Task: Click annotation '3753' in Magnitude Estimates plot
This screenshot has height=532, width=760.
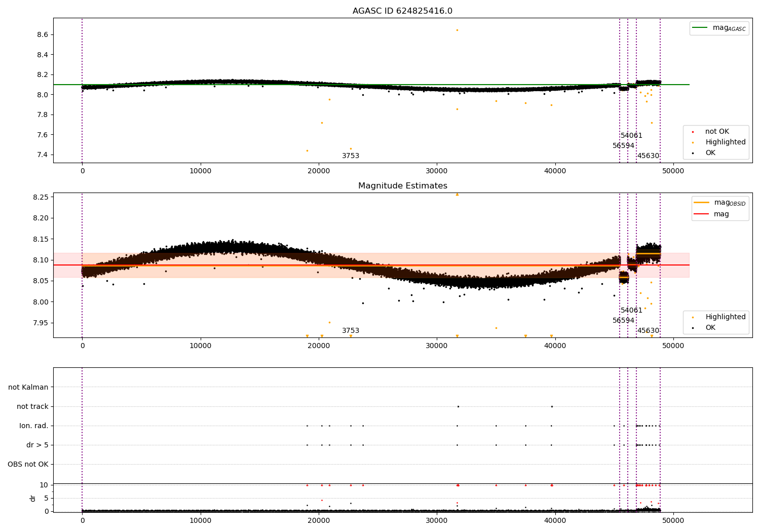Action: coord(351,331)
